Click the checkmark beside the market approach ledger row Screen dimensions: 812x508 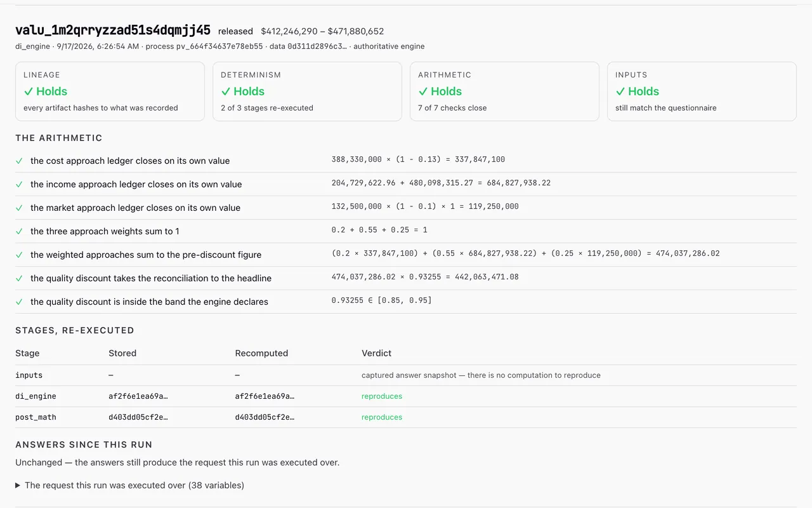(19, 208)
